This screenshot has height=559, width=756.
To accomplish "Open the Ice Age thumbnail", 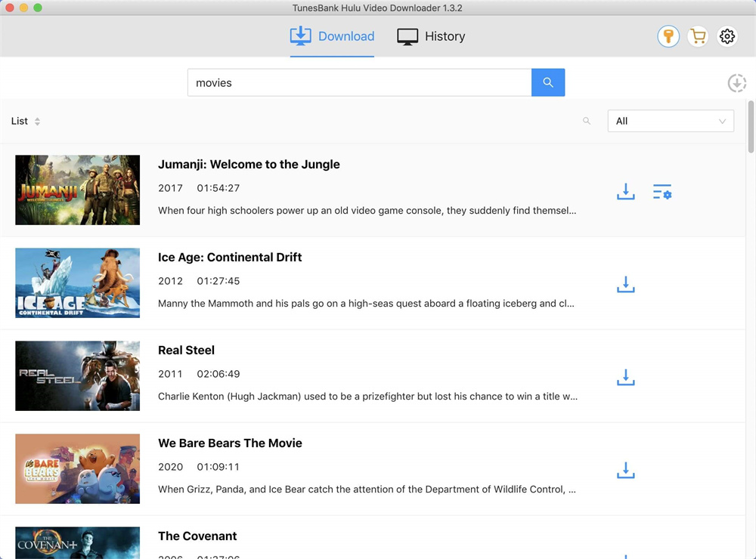I will (x=78, y=283).
